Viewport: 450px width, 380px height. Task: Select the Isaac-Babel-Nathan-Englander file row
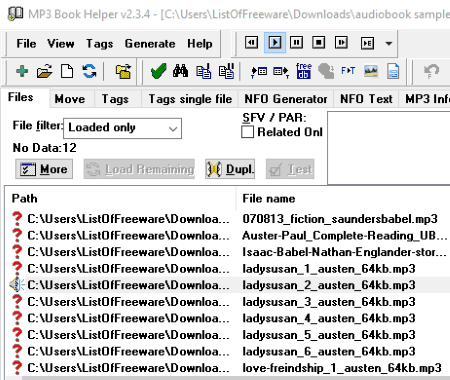coord(344,252)
